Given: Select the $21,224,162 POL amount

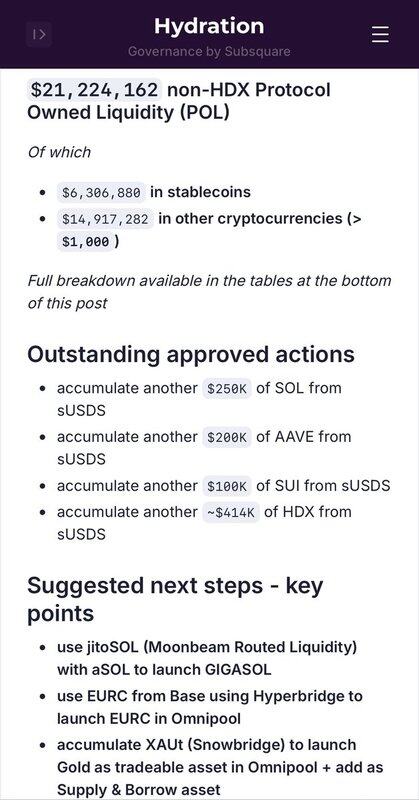Looking at the screenshot, I should tap(94, 90).
